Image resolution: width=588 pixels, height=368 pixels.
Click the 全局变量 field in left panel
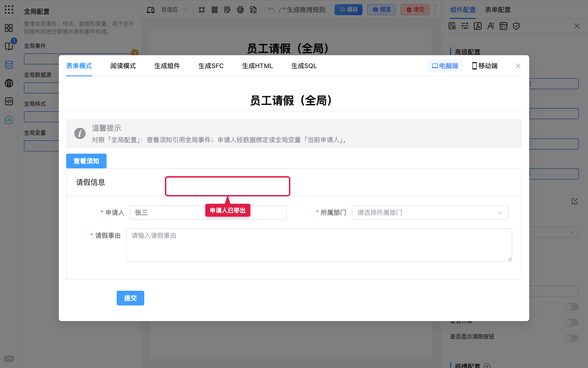click(41, 146)
